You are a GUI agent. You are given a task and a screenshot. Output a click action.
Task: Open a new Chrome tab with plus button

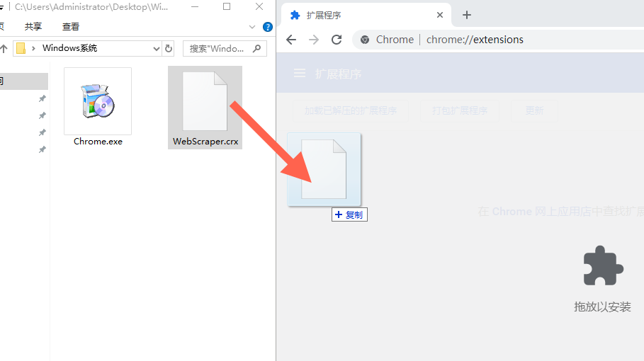tap(466, 15)
